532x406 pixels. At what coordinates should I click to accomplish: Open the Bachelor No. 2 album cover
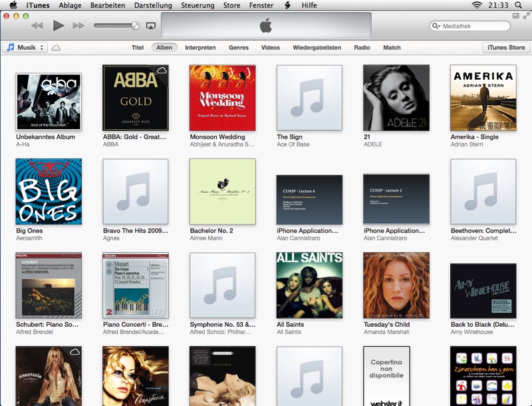coord(222,192)
